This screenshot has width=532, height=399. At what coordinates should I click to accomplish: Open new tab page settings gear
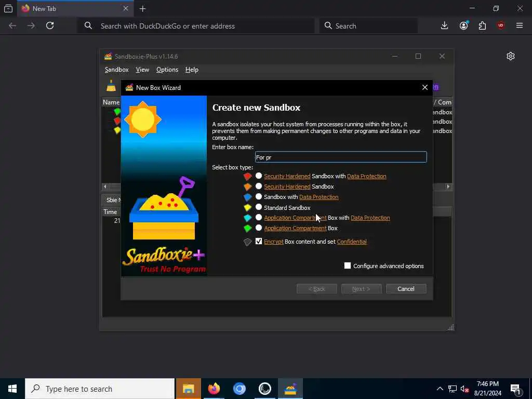(x=511, y=56)
